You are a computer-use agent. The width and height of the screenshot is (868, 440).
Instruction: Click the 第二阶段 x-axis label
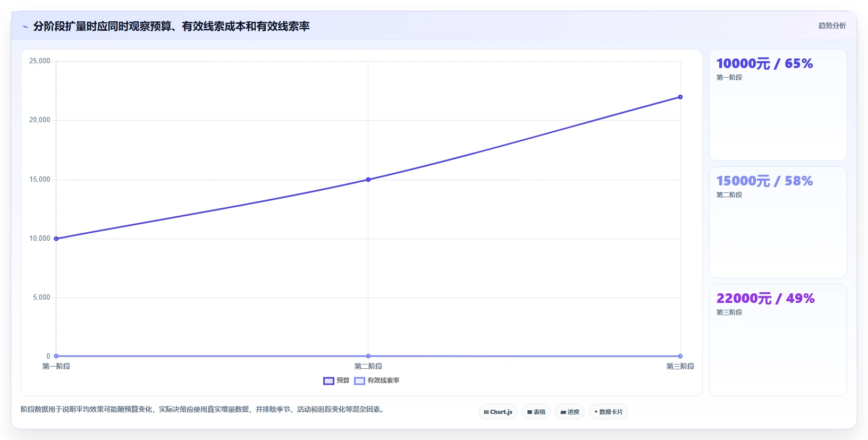pos(368,366)
